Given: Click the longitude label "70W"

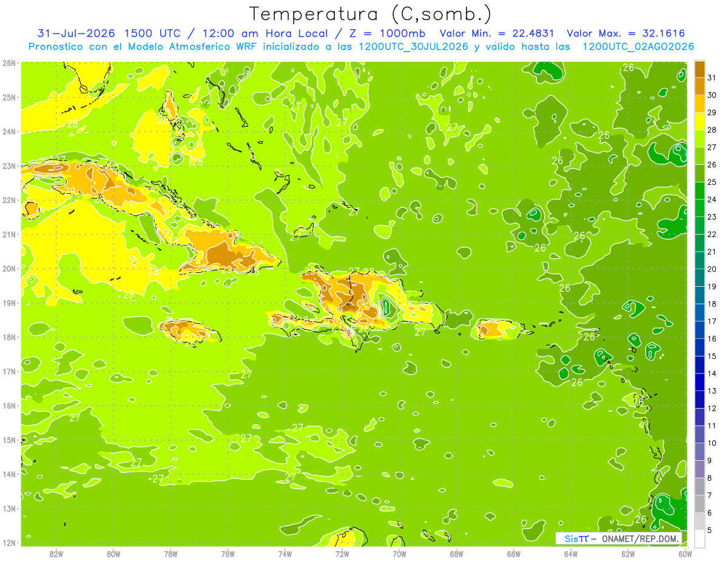Looking at the screenshot, I should click(399, 554).
